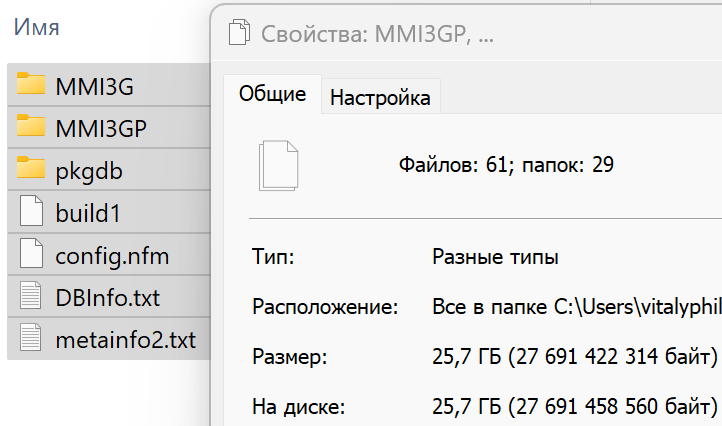Select the MMI3GP folder icon
This screenshot has width=722, height=426.
pos(31,125)
